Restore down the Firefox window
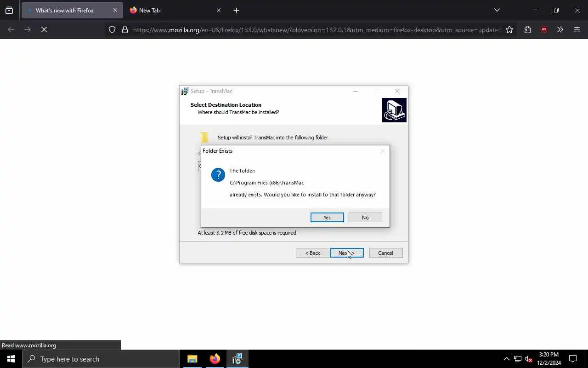 [x=556, y=10]
